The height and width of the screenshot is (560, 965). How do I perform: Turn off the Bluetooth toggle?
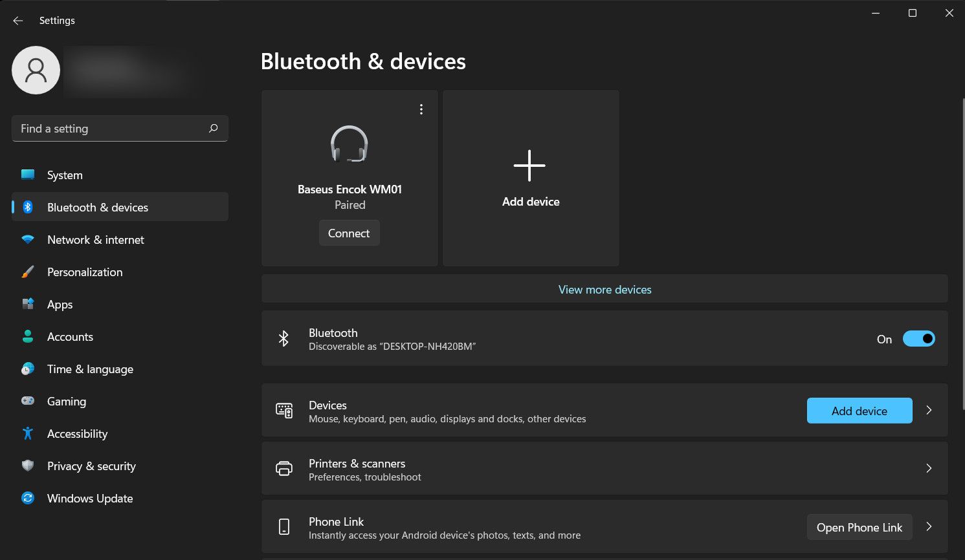click(919, 338)
